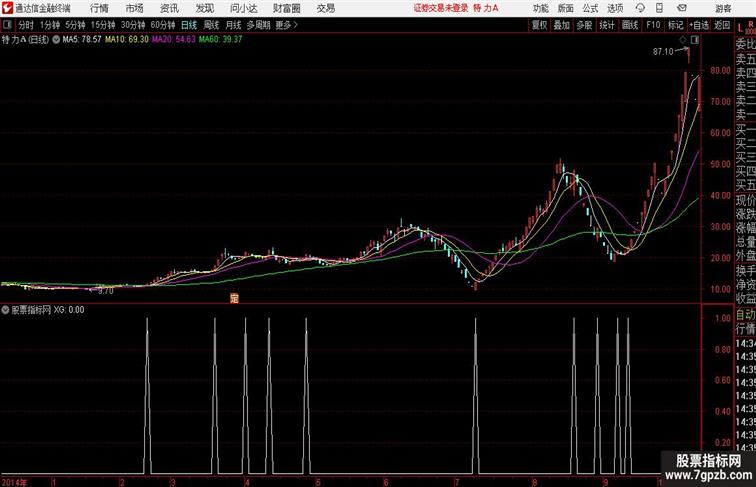Click the MA5: 78.57 indicator label
The height and width of the screenshot is (487, 756).
coord(82,40)
